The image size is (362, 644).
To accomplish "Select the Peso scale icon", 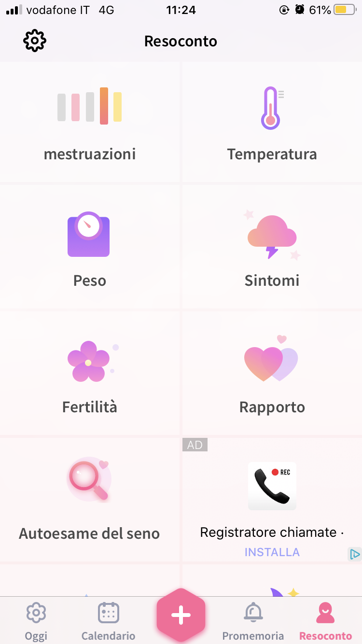I will pyautogui.click(x=88, y=234).
